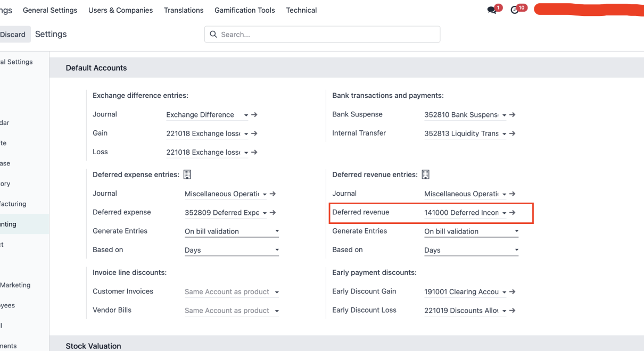Open the Users & Companies menu
The height and width of the screenshot is (351, 644).
(x=120, y=10)
